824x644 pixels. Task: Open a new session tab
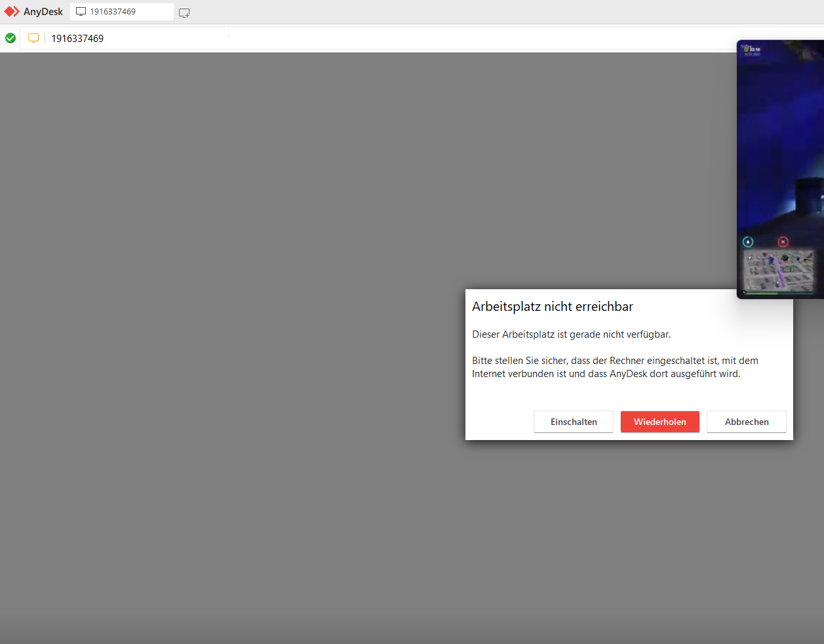click(184, 12)
